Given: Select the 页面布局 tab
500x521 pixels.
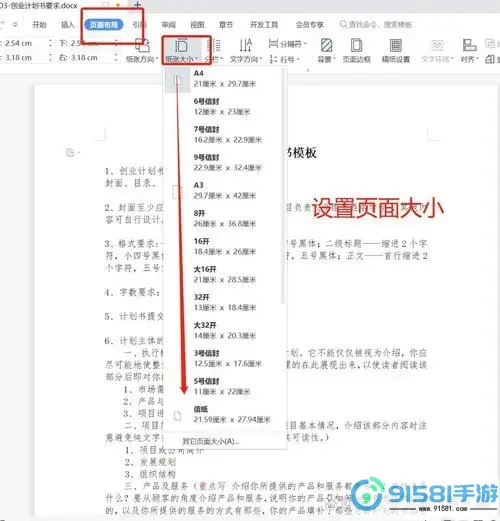Looking at the screenshot, I should pyautogui.click(x=104, y=25).
